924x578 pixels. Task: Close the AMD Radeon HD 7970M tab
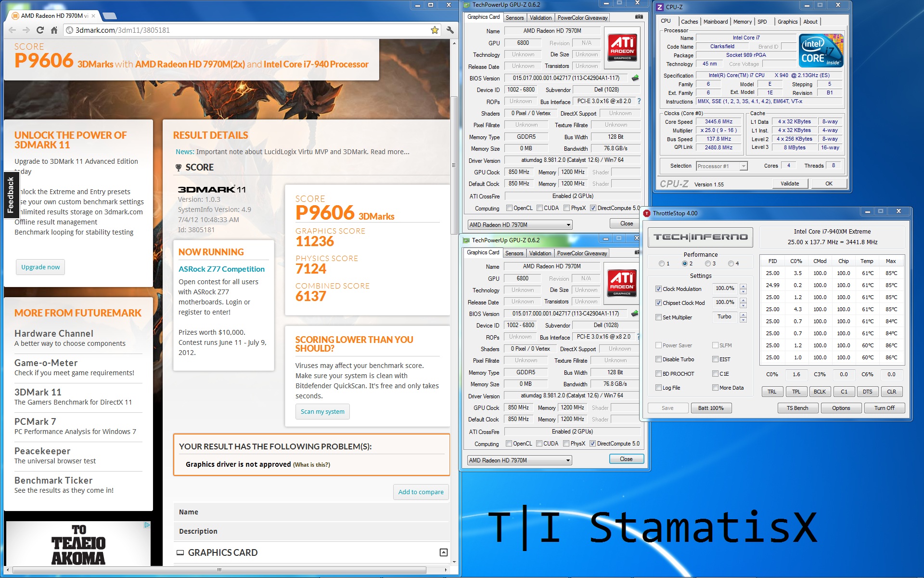pyautogui.click(x=94, y=16)
